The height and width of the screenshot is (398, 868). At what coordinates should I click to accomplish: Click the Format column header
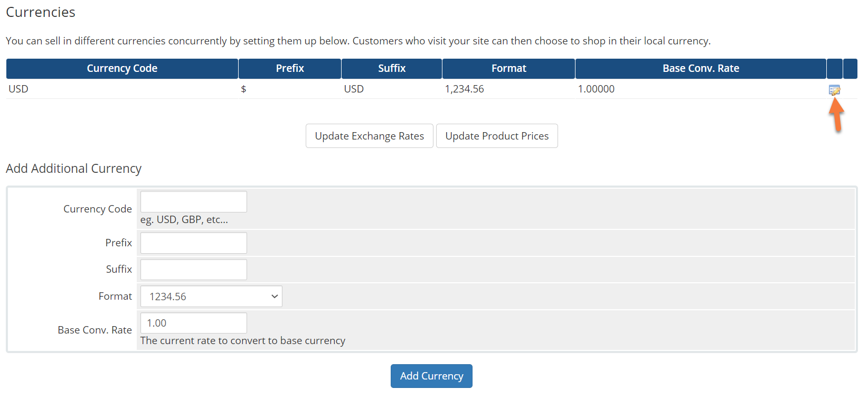click(x=508, y=69)
